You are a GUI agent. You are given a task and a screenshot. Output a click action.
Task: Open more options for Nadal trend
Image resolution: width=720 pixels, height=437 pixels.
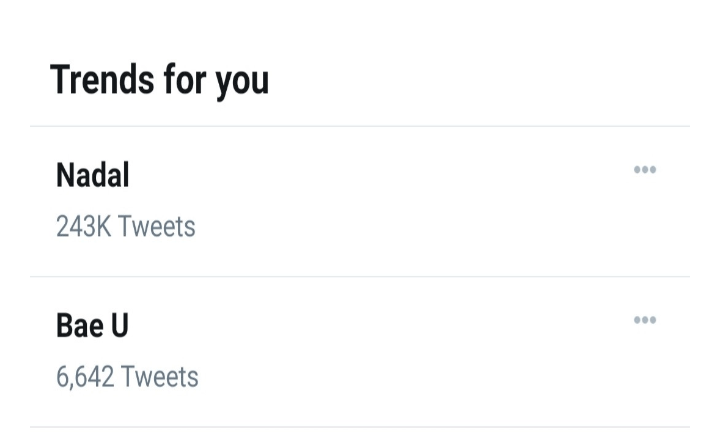click(x=645, y=170)
